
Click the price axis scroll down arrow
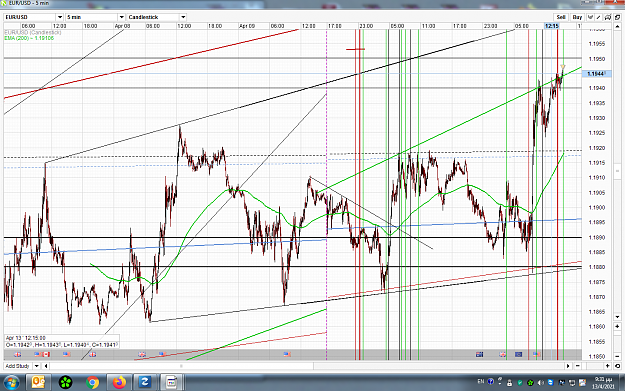point(617,317)
